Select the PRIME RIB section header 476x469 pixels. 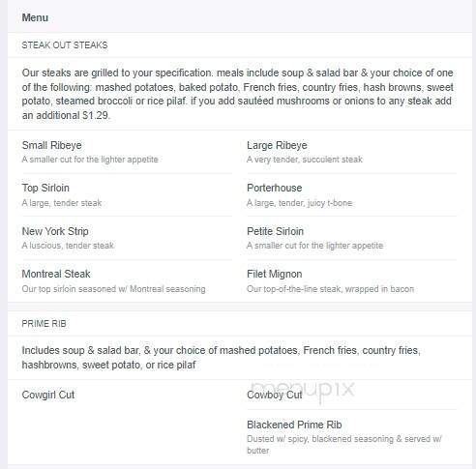coord(44,324)
